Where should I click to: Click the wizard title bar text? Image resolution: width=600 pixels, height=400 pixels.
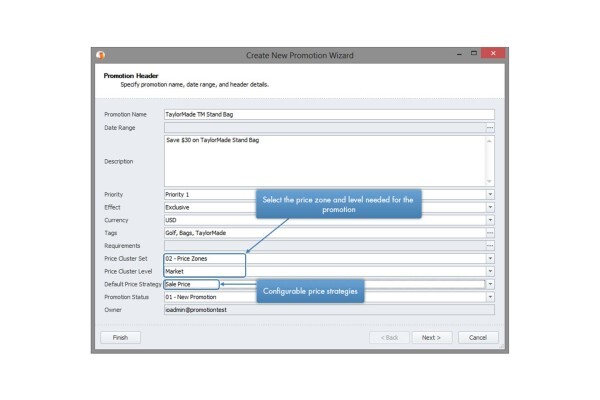point(300,55)
